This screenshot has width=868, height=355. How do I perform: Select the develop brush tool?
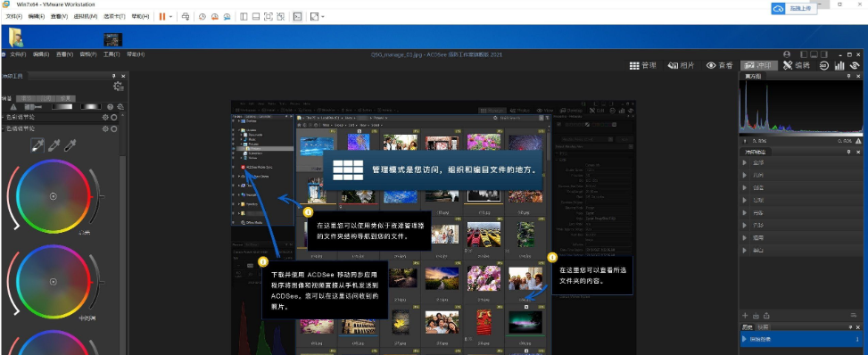[x=34, y=106]
